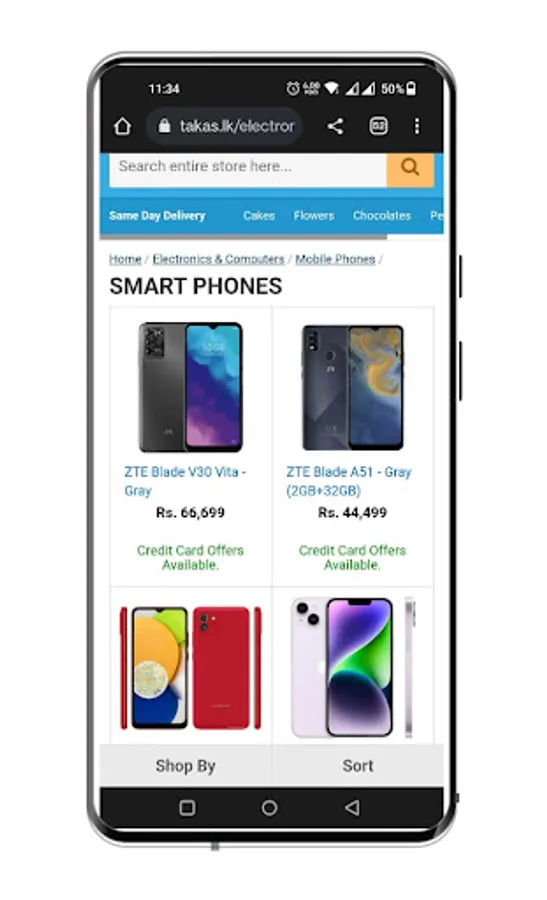Click the orange search magnifier button

pos(410,169)
